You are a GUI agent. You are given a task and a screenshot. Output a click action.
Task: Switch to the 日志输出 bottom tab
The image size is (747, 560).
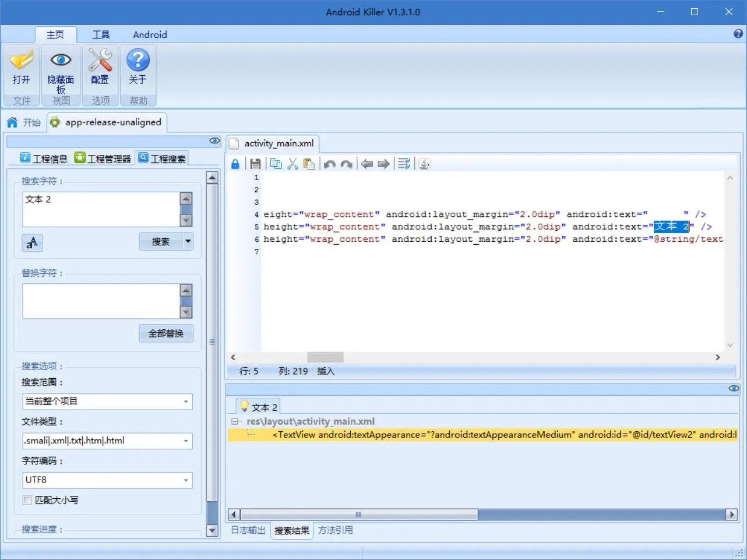[x=248, y=530]
